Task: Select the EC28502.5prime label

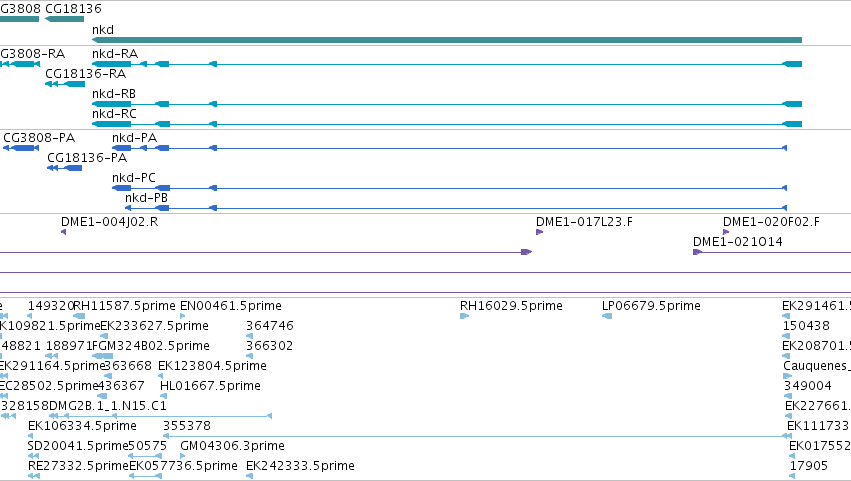Action: coord(49,387)
